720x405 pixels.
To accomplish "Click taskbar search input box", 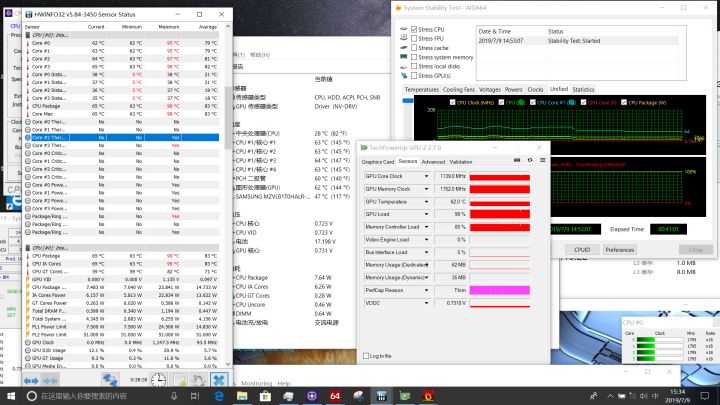I will [x=103, y=396].
